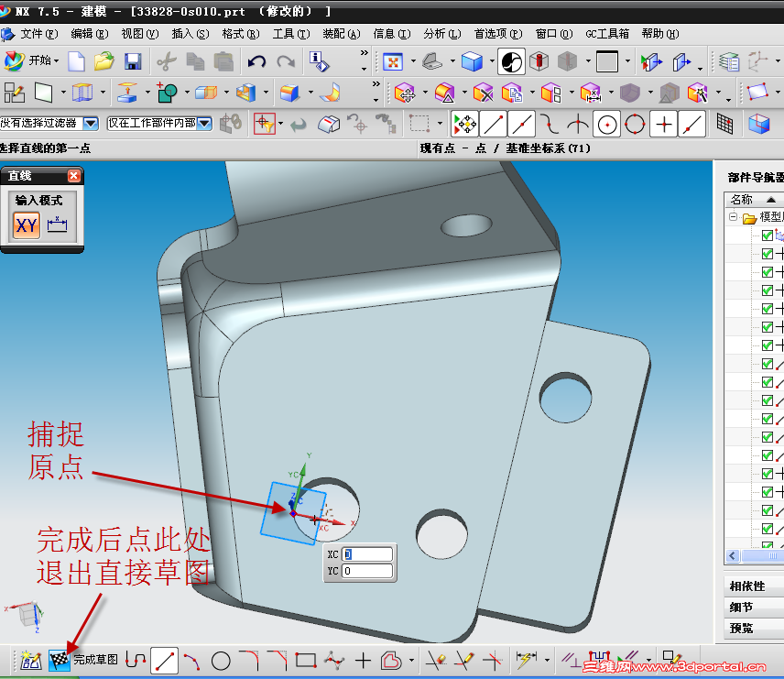Click the Quick Trim sketch icon
Screen dimensions: 784x679
[x=436, y=661]
